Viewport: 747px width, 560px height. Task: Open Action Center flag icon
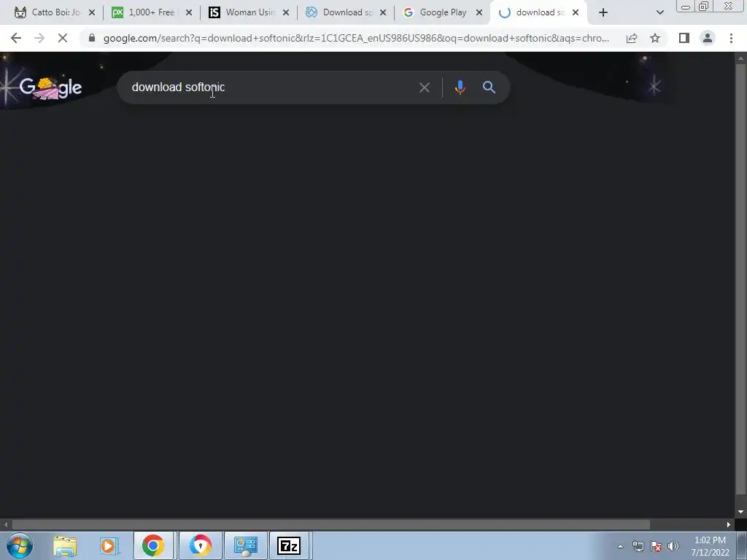(x=656, y=546)
